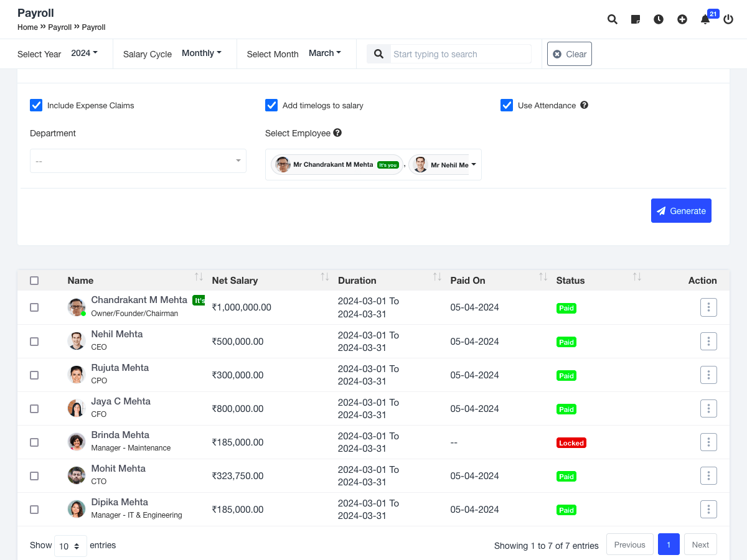The height and width of the screenshot is (560, 747).
Task: Click the quick-add plus icon in the header
Action: tap(682, 19)
